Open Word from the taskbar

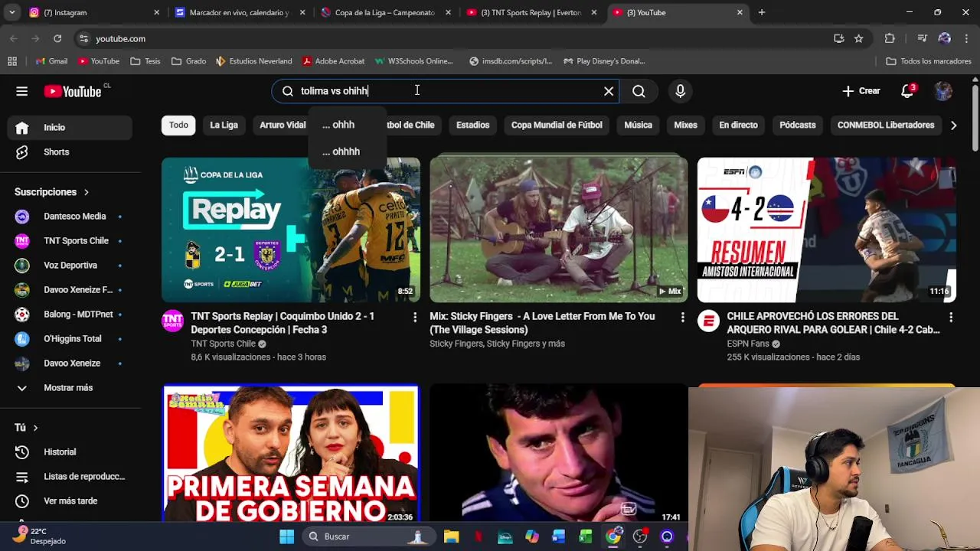pos(559,536)
